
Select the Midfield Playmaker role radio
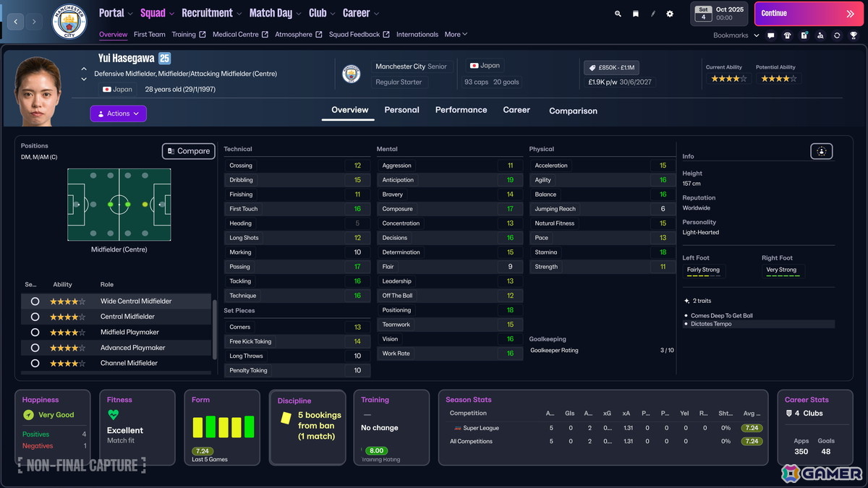pyautogui.click(x=34, y=333)
